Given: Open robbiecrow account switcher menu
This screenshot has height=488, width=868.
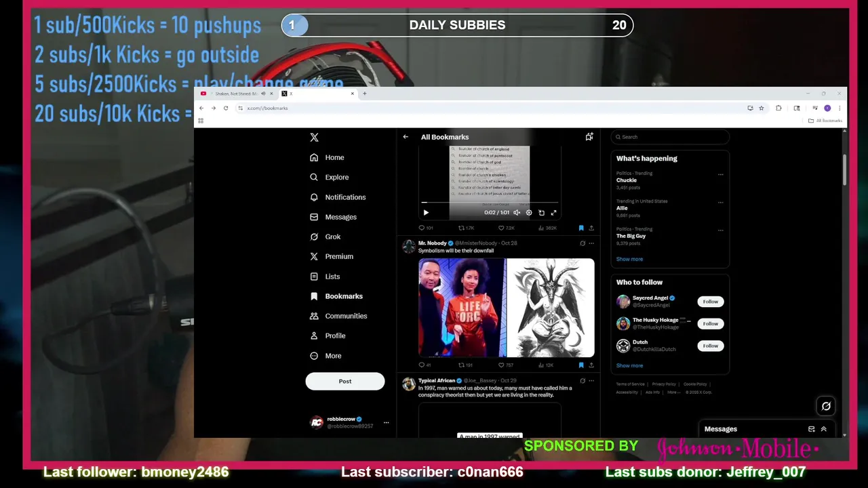Looking at the screenshot, I should point(349,422).
